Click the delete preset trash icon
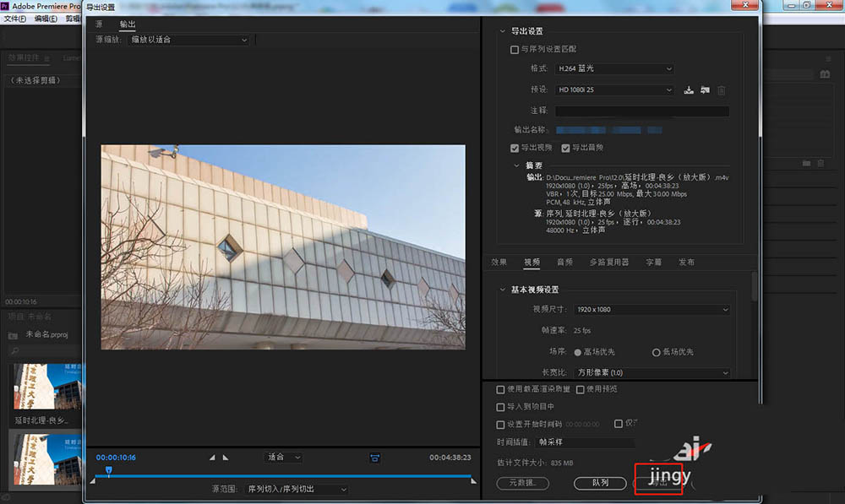 pyautogui.click(x=722, y=90)
